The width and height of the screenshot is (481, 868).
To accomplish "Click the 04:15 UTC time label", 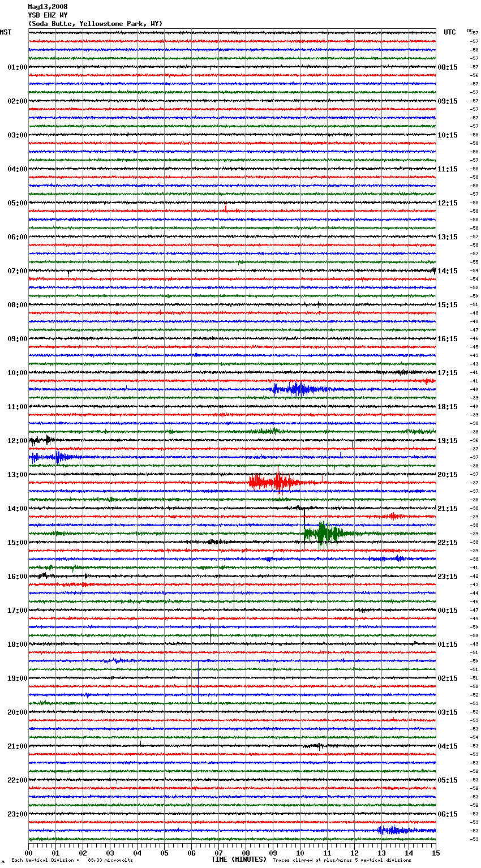I will click(x=448, y=746).
